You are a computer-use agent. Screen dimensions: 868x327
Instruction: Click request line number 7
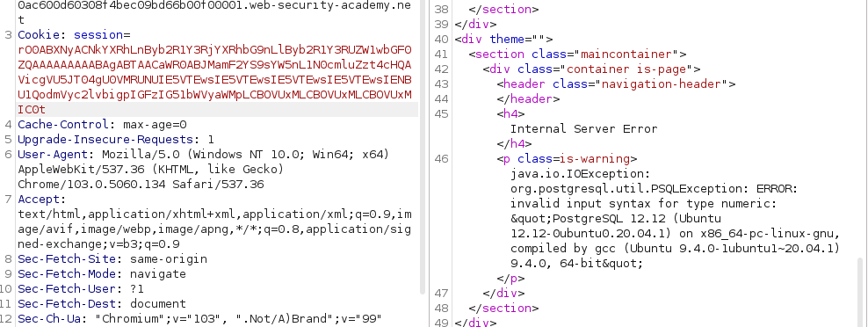8,200
